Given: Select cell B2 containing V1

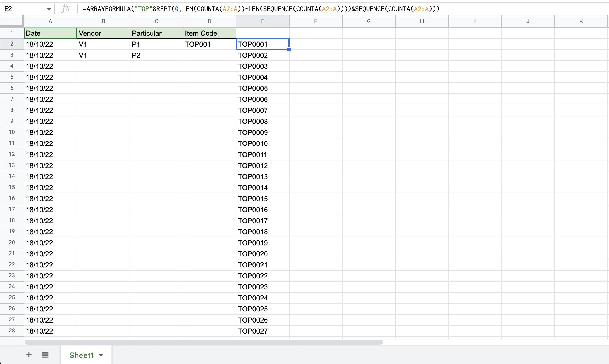Looking at the screenshot, I should 103,44.
